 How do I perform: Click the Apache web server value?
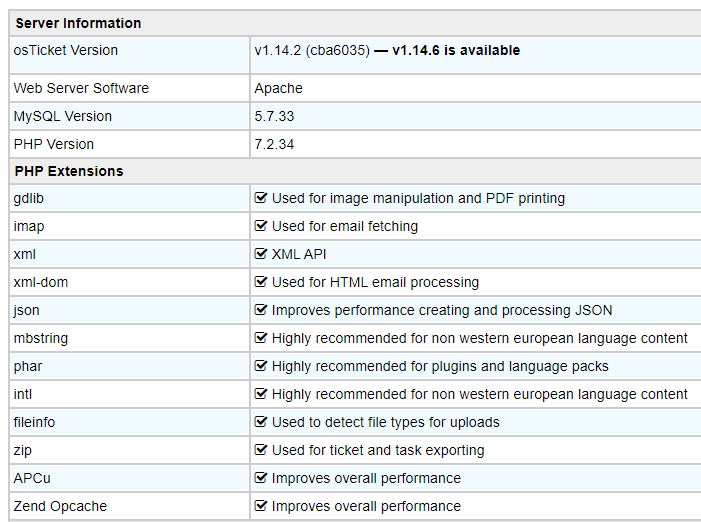point(278,88)
